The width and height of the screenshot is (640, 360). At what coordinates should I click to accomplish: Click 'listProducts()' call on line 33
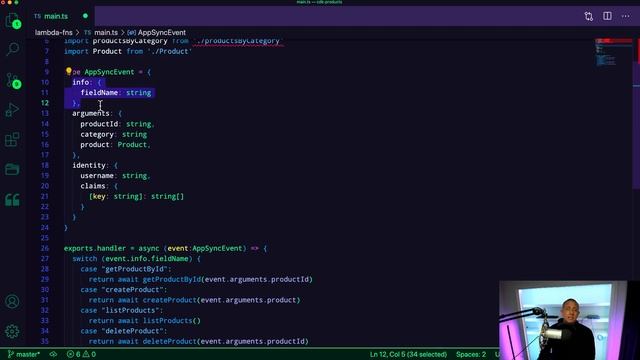[x=171, y=320]
